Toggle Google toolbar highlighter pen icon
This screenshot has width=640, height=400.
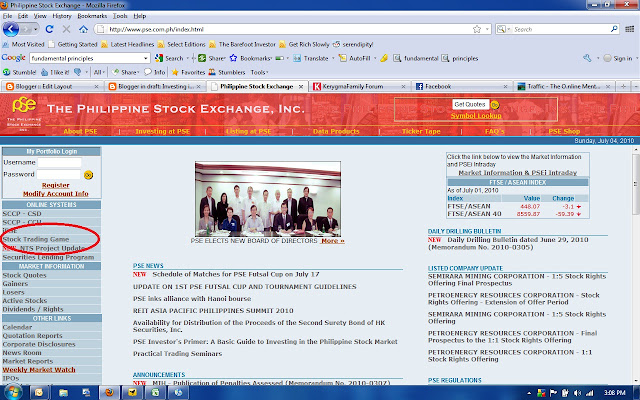click(x=384, y=58)
